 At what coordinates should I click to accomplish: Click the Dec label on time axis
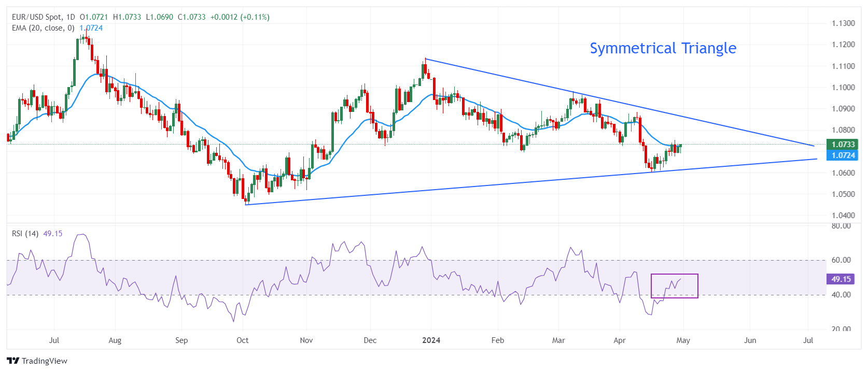(370, 340)
